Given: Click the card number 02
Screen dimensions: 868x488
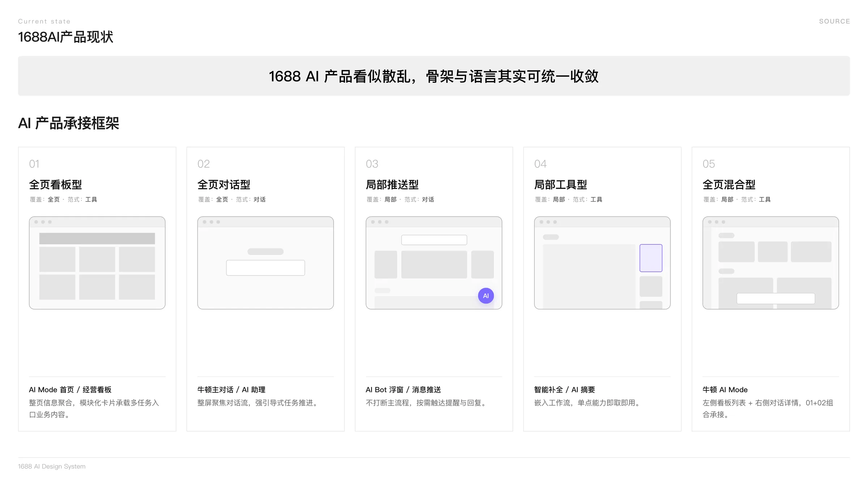Looking at the screenshot, I should (204, 164).
